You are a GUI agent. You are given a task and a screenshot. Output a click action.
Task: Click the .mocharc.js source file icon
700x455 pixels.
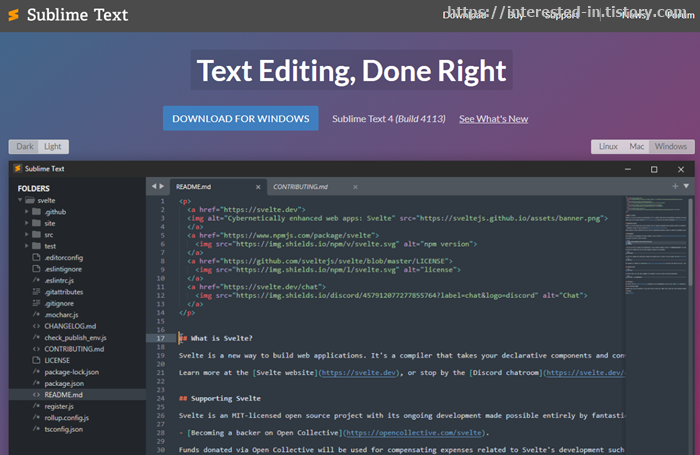click(x=36, y=314)
